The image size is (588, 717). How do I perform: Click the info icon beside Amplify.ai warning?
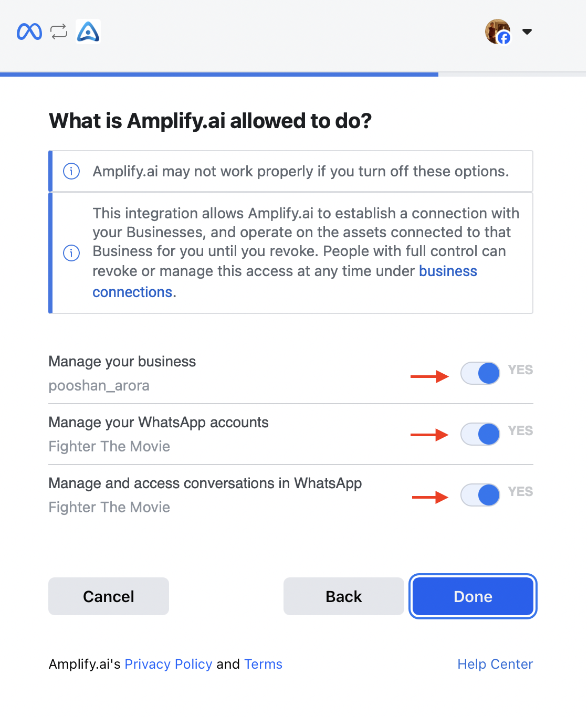71,171
